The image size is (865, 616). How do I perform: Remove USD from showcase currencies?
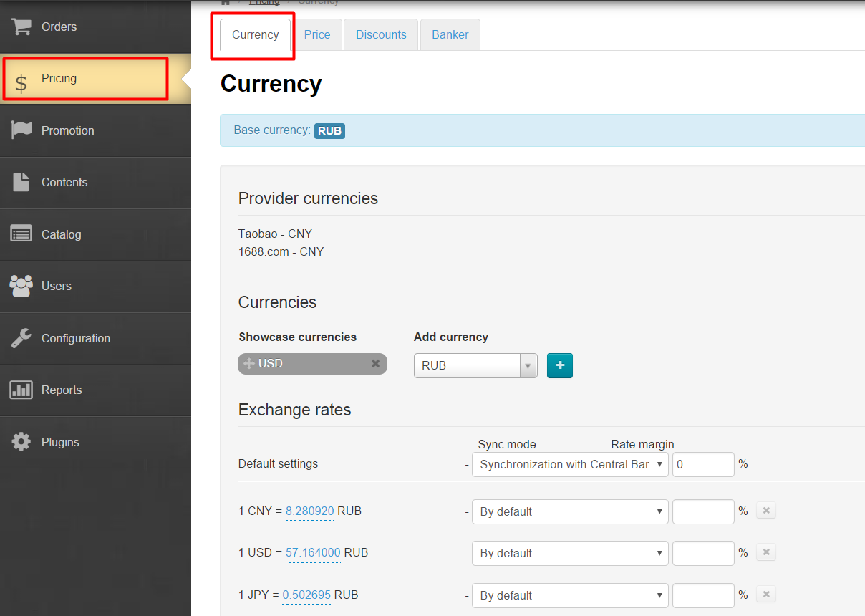click(x=375, y=364)
